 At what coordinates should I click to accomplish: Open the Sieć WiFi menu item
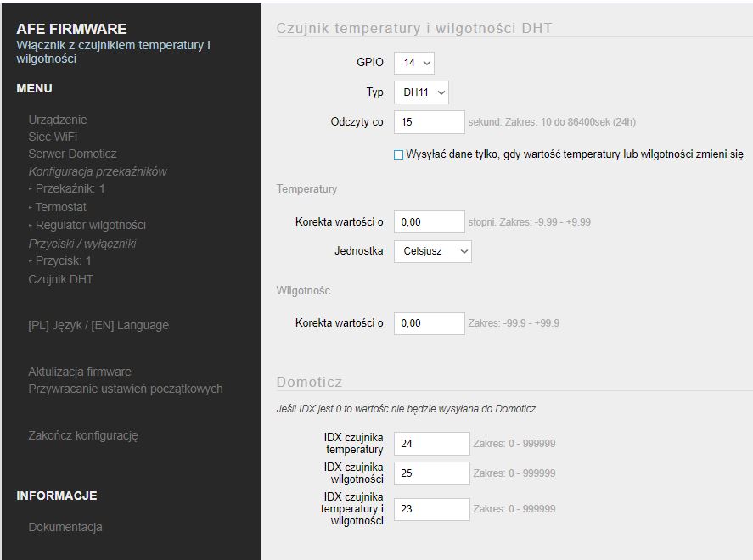tap(53, 137)
